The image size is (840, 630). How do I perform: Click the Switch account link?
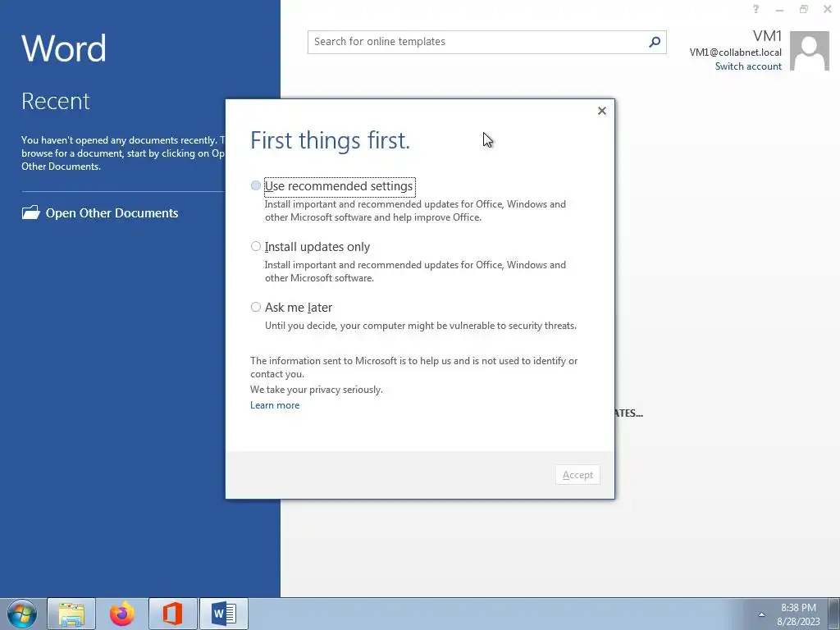point(748,66)
